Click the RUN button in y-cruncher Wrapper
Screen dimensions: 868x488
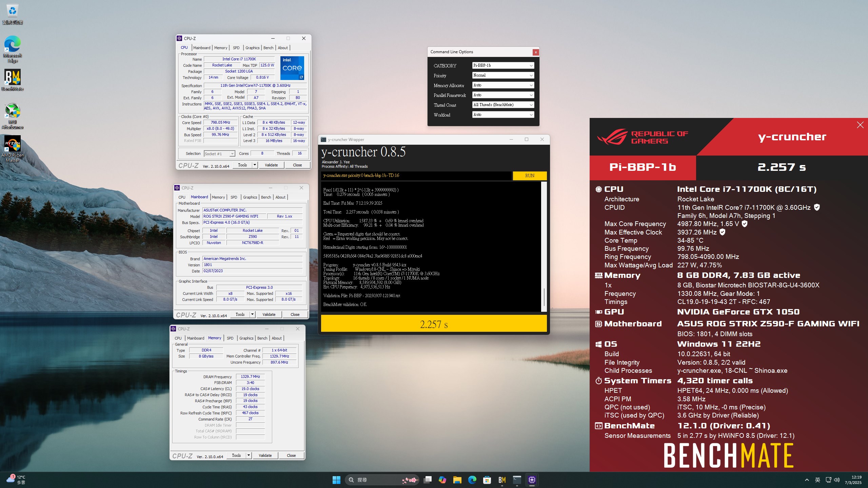530,176
